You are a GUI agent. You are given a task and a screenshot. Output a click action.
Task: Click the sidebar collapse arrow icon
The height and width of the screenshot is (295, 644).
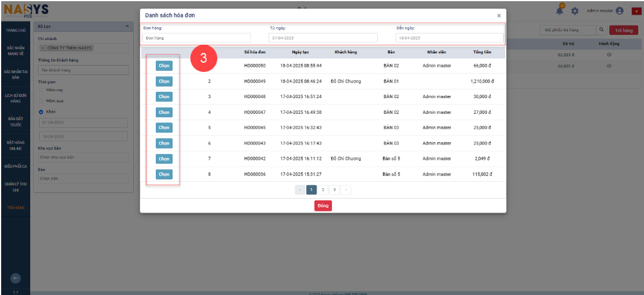click(16, 278)
